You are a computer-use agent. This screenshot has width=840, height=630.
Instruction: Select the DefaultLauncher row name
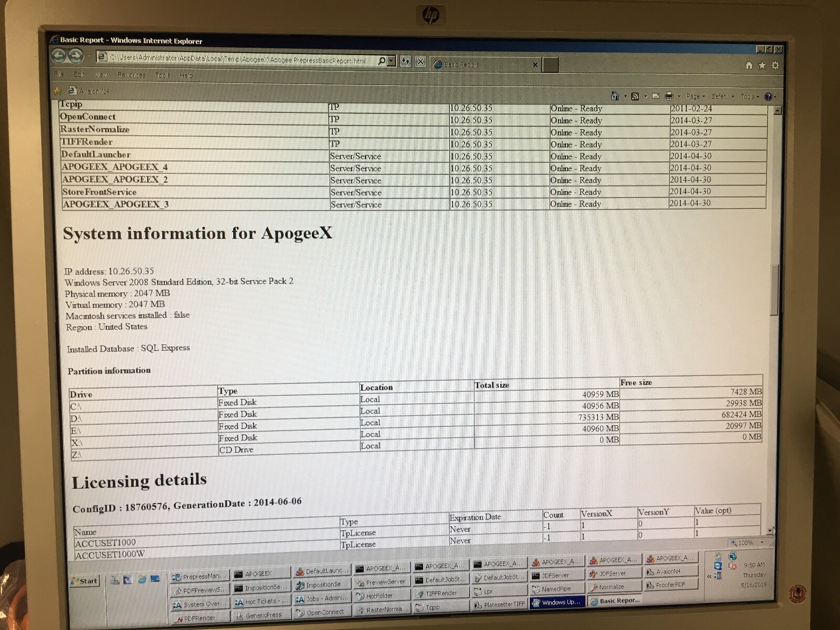[96, 154]
